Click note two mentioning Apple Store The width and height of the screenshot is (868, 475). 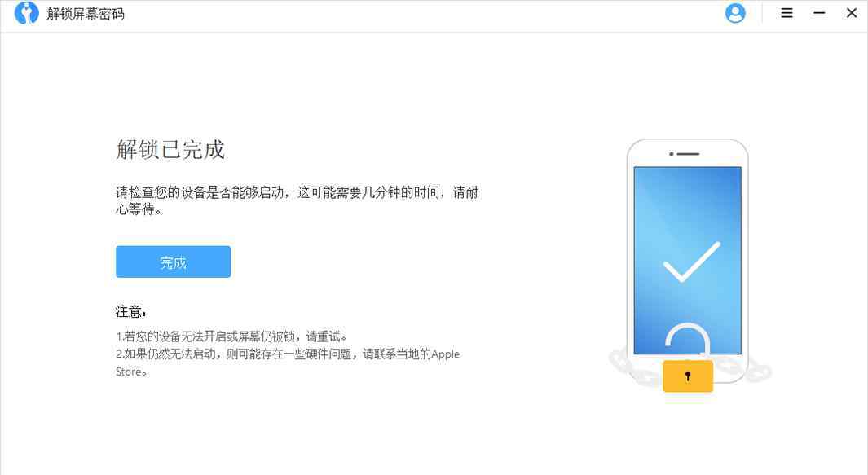tap(288, 363)
